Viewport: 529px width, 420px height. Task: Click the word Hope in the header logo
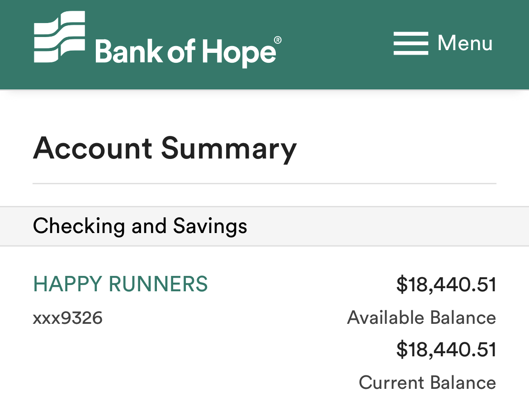[238, 52]
